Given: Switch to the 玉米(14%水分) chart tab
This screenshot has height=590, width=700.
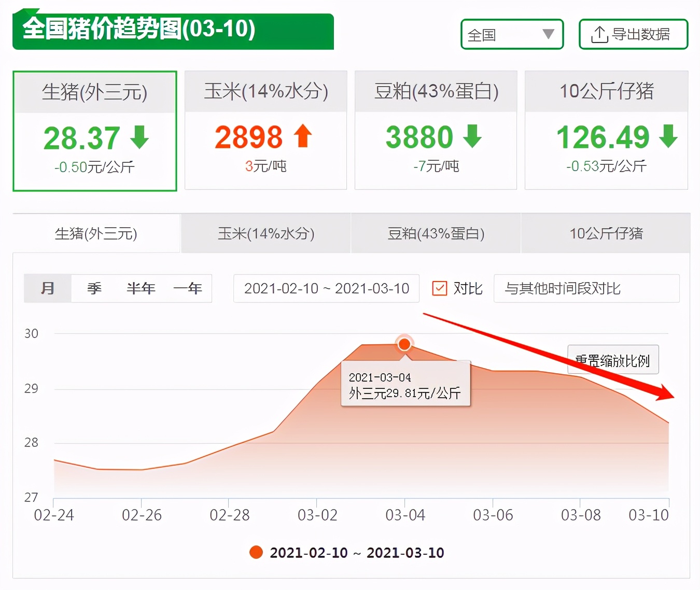Looking at the screenshot, I should click(266, 233).
